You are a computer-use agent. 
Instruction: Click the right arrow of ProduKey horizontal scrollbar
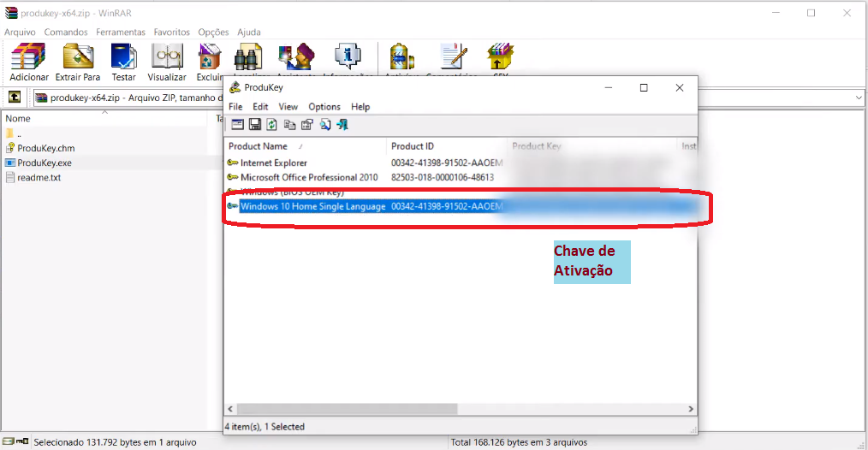pyautogui.click(x=690, y=409)
